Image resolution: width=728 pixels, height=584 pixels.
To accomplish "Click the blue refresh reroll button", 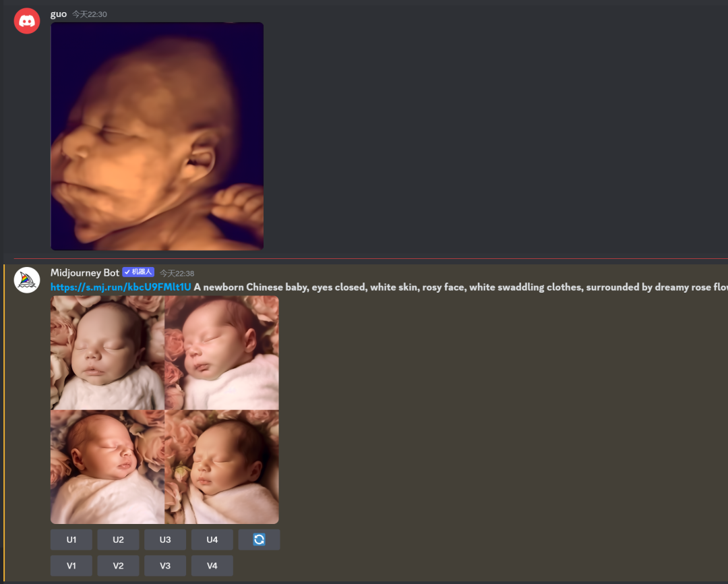I will click(x=259, y=539).
